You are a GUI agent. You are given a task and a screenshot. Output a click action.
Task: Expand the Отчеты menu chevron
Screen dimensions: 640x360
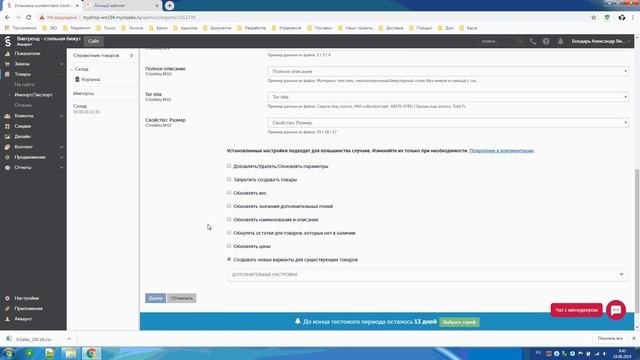point(62,168)
